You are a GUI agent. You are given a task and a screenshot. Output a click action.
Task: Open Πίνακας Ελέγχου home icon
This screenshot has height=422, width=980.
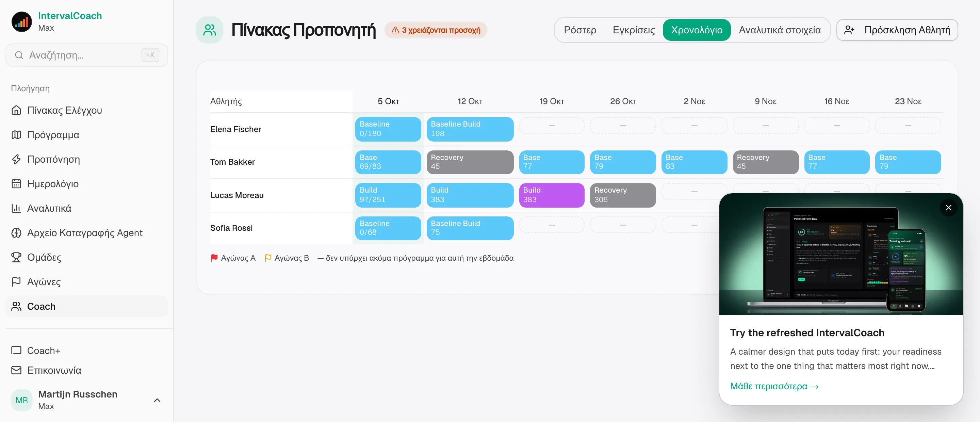click(x=16, y=110)
